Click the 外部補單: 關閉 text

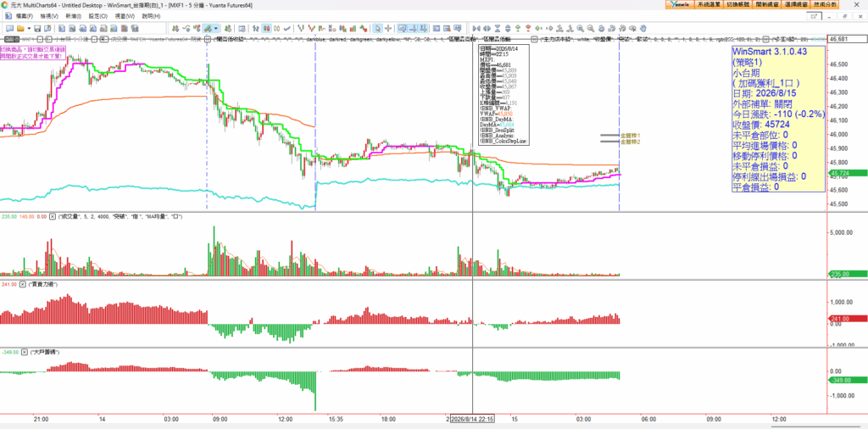tap(760, 103)
